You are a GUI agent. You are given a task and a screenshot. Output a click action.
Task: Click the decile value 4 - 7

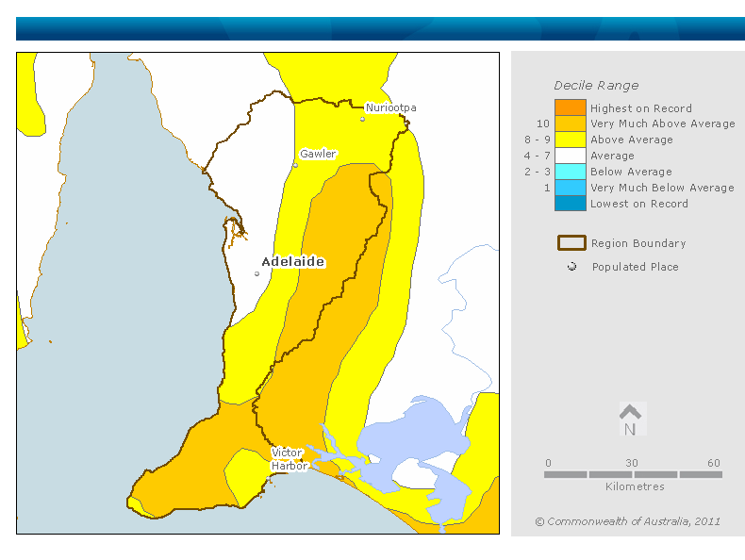coord(538,156)
